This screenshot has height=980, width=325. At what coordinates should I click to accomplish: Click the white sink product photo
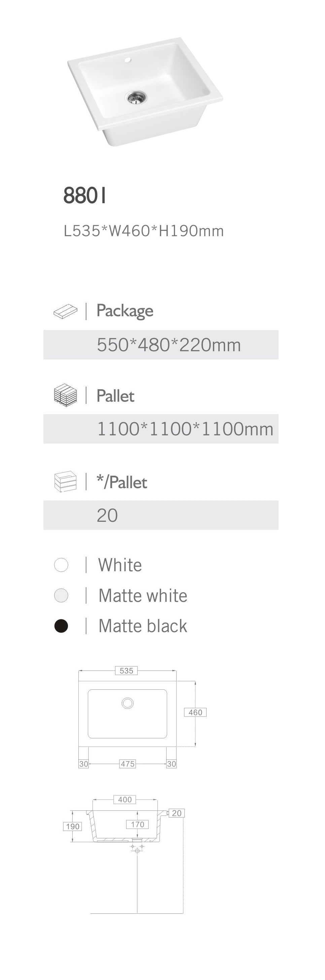coord(145,91)
